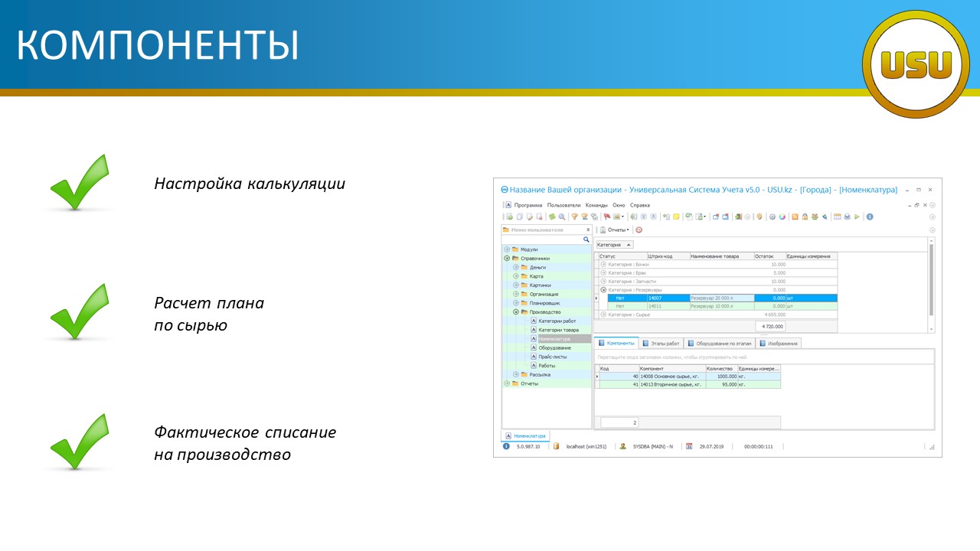Sort by Остаток column header
This screenshot has height=551, width=980.
coord(769,256)
